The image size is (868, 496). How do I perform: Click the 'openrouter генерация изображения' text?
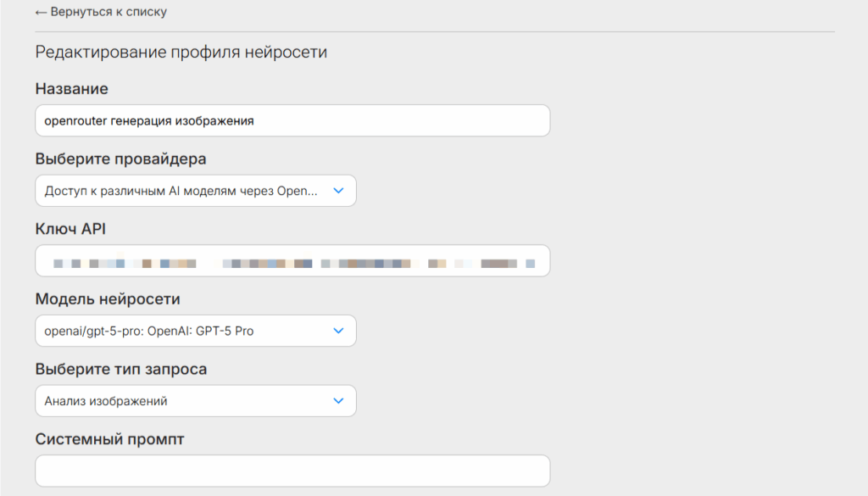point(149,120)
